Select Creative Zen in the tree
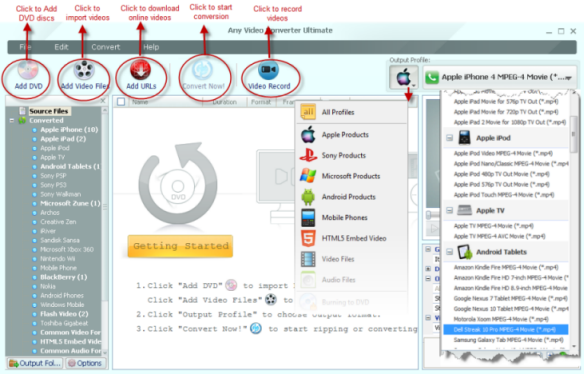The image size is (584, 374). (x=58, y=222)
